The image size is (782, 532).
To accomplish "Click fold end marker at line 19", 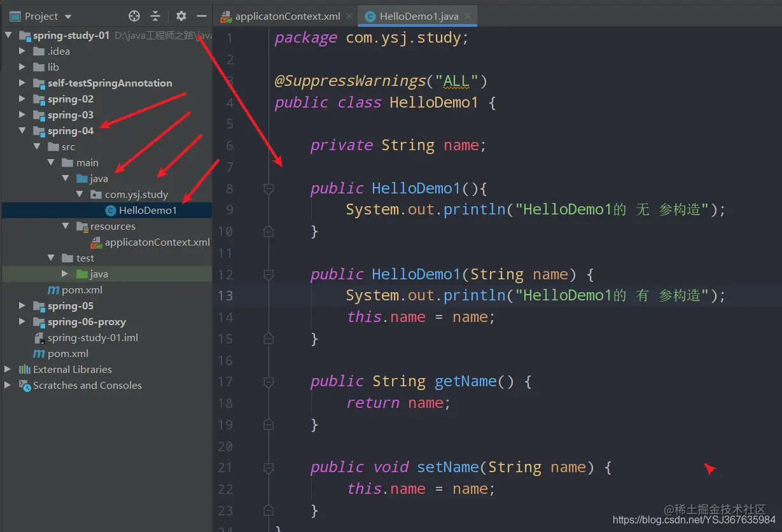I will [x=269, y=424].
